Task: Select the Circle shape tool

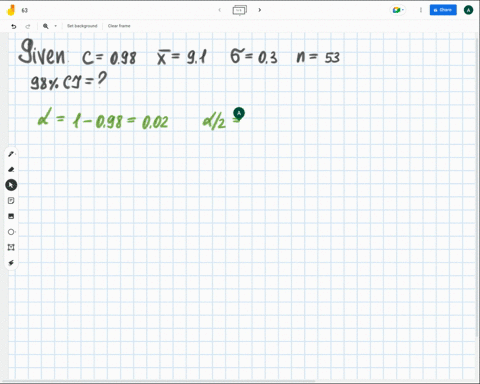Action: click(11, 232)
